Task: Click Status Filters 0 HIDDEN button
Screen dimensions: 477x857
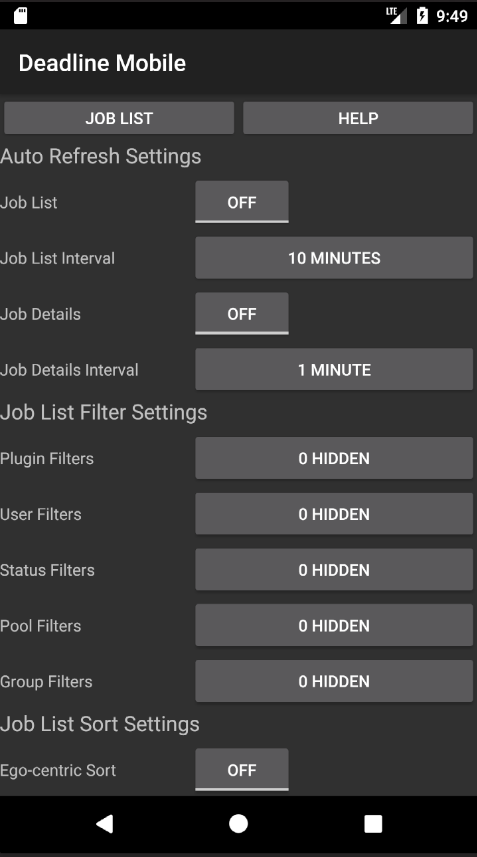Action: [334, 570]
